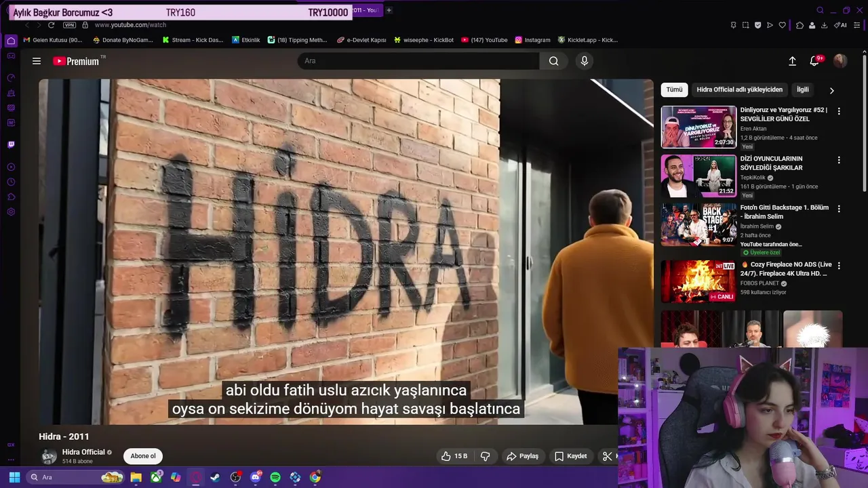Viewport: 868px width, 488px height.
Task: Click the Hidra - 2011 video title
Action: [x=64, y=436]
